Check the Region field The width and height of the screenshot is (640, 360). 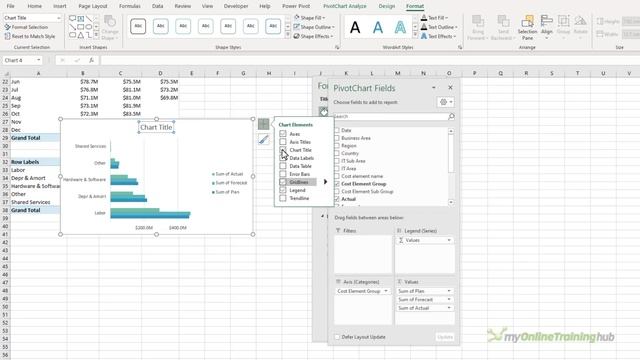click(337, 146)
